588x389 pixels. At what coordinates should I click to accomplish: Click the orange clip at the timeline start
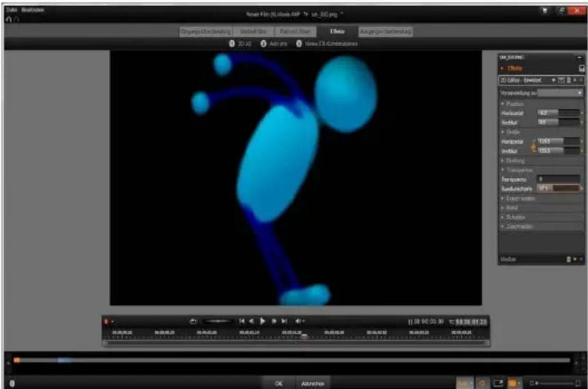(x=17, y=360)
